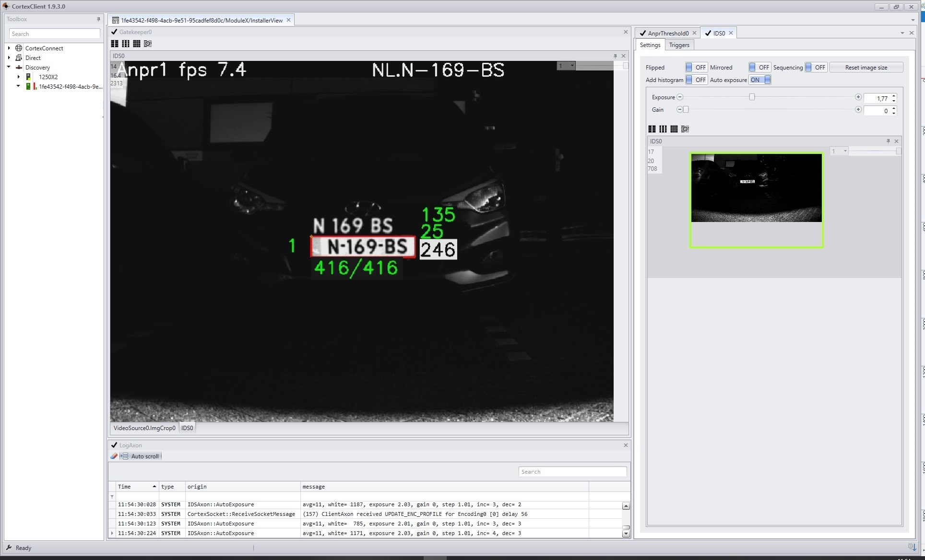Sort the log by the Time column
This screenshot has height=560, width=925.
coord(137,487)
